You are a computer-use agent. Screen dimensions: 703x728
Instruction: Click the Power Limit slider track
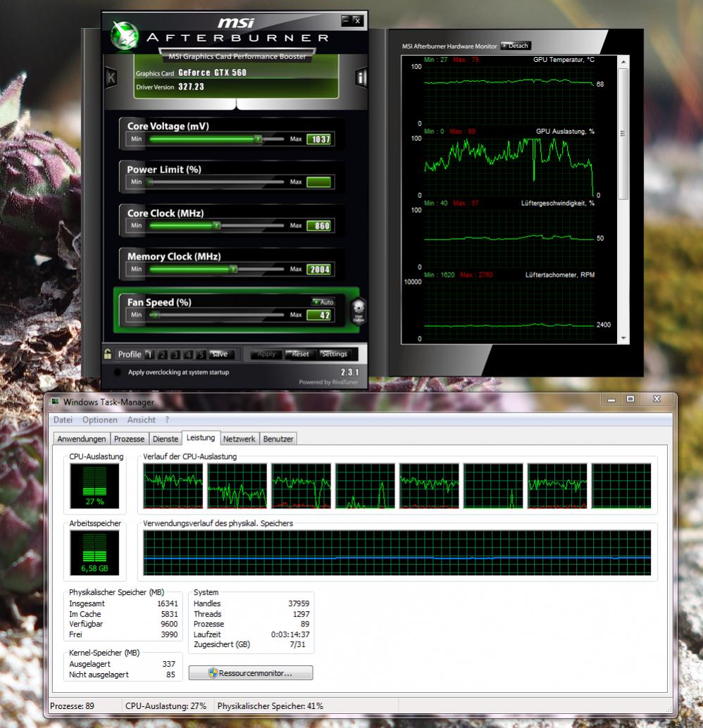tap(216, 182)
